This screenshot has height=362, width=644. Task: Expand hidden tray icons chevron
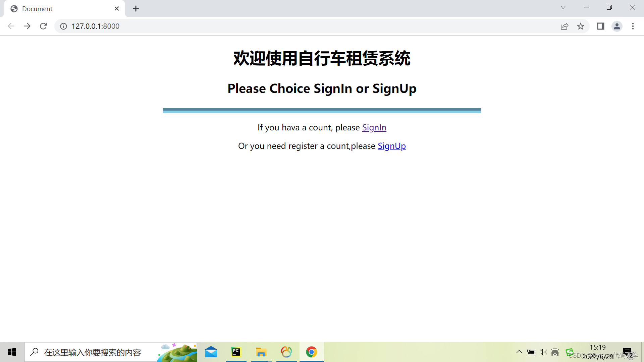519,352
